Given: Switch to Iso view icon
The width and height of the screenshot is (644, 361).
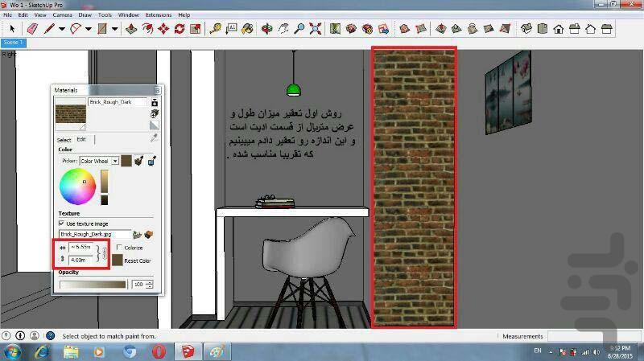Looking at the screenshot, I should [526, 29].
